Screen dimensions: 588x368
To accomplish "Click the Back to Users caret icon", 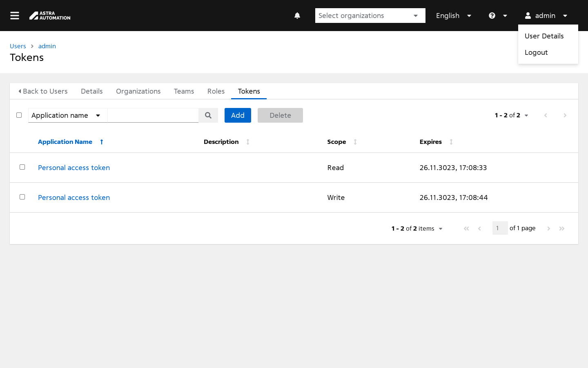I will (20, 91).
